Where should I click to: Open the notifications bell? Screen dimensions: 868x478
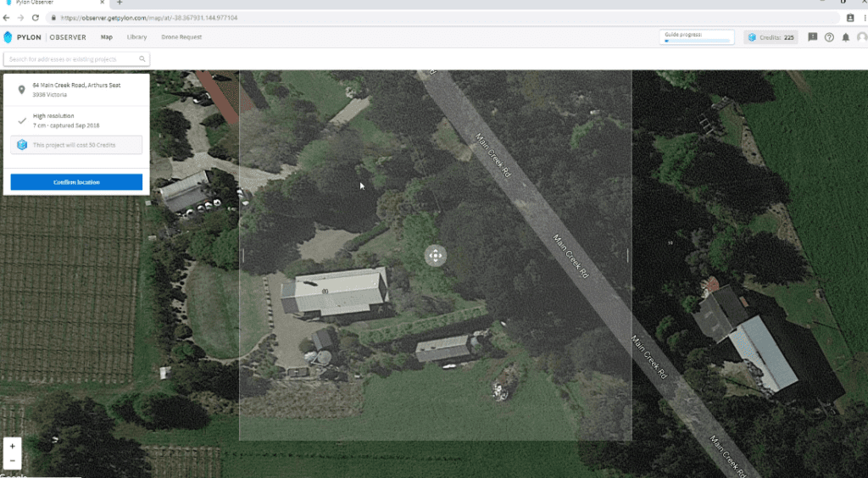tap(846, 37)
